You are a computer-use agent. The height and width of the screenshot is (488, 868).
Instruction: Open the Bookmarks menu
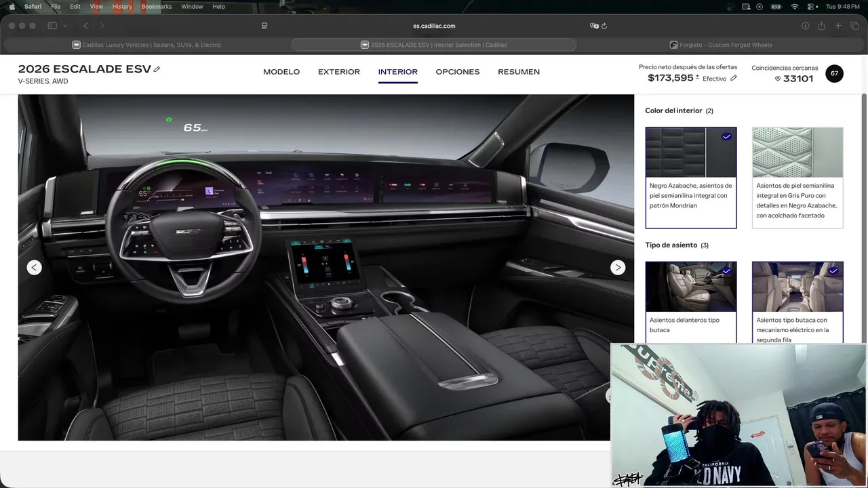click(157, 6)
